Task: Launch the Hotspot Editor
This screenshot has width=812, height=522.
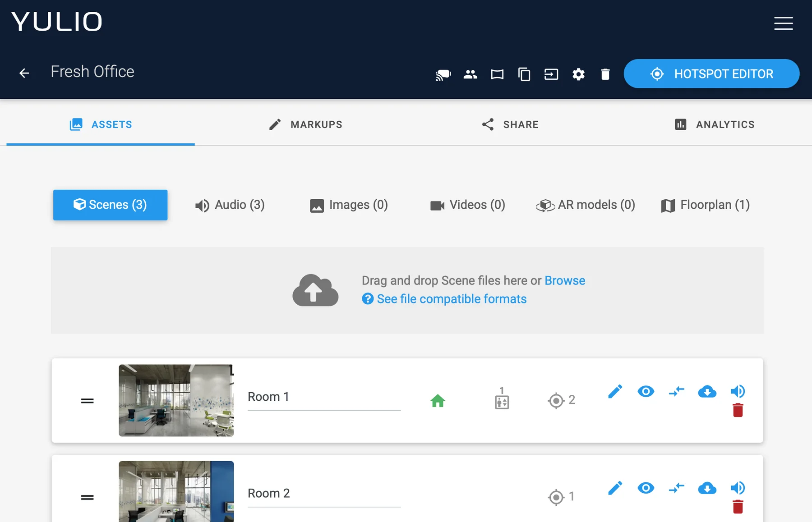Action: point(711,73)
